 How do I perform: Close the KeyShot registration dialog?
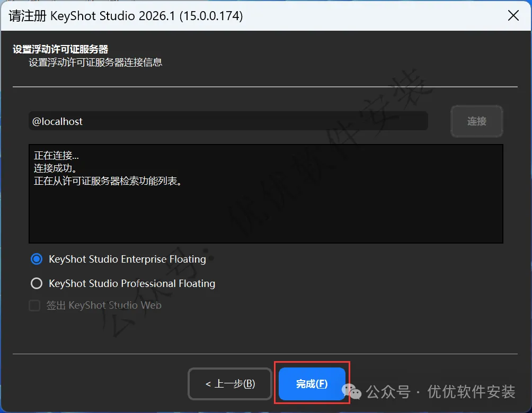[x=513, y=15]
